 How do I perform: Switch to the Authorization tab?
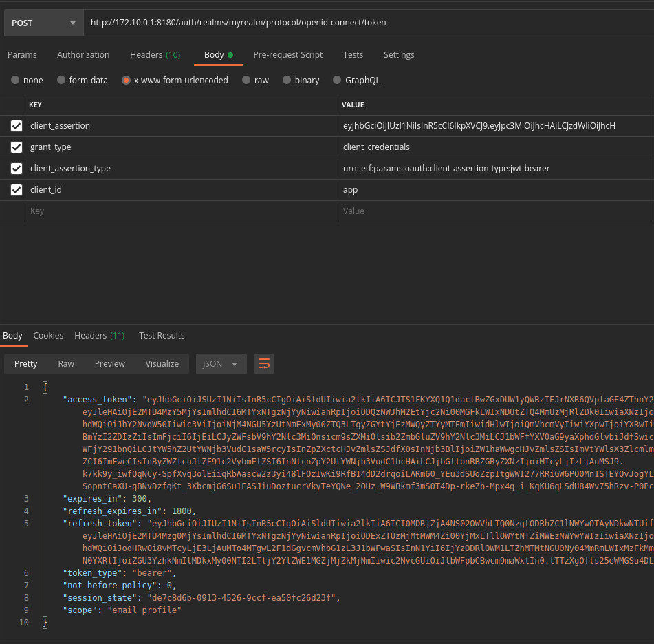[83, 54]
